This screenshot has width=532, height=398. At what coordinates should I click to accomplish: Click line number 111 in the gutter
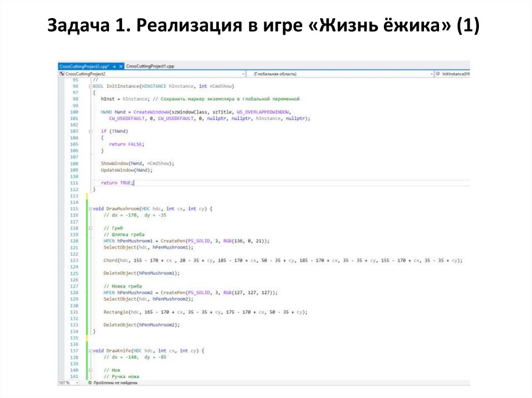coord(74,183)
